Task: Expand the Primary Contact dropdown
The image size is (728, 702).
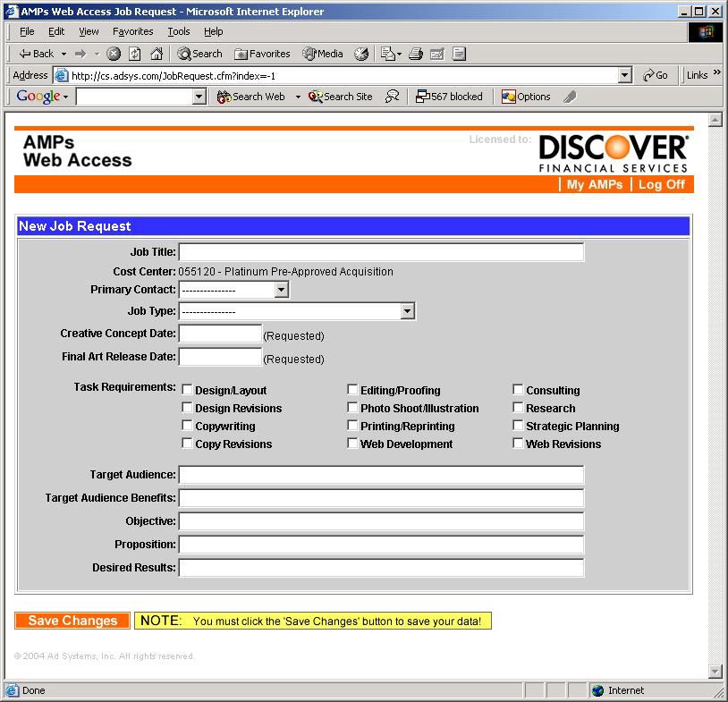Action: click(x=281, y=290)
